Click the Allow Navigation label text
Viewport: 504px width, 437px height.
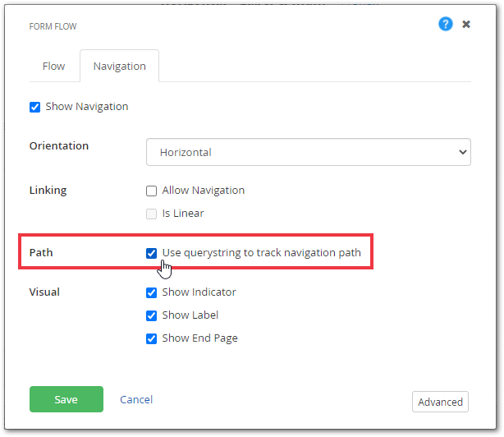tap(203, 191)
